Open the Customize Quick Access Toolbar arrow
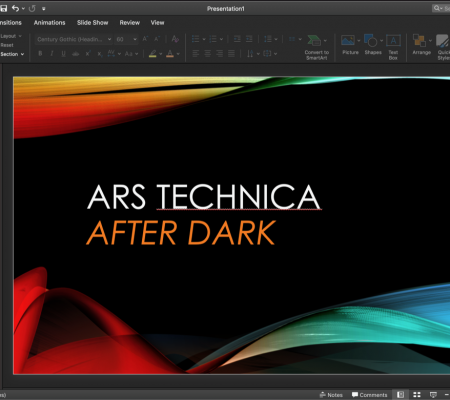450x400 pixels. pyautogui.click(x=44, y=9)
